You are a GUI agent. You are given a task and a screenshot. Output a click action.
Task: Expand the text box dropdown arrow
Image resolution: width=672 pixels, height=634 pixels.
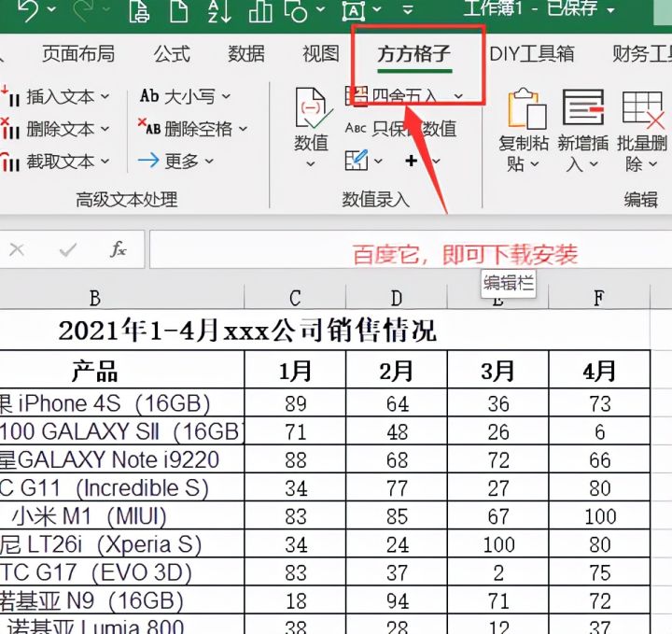pyautogui.click(x=377, y=8)
